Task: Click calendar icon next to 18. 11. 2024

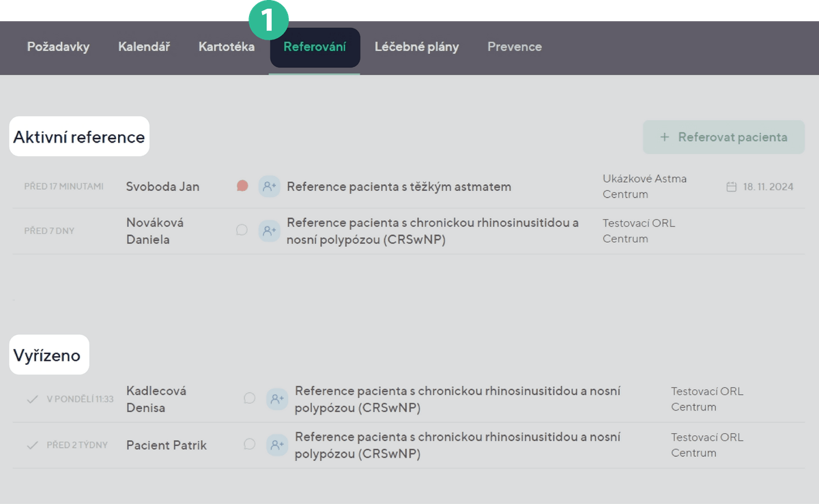Action: (x=731, y=187)
